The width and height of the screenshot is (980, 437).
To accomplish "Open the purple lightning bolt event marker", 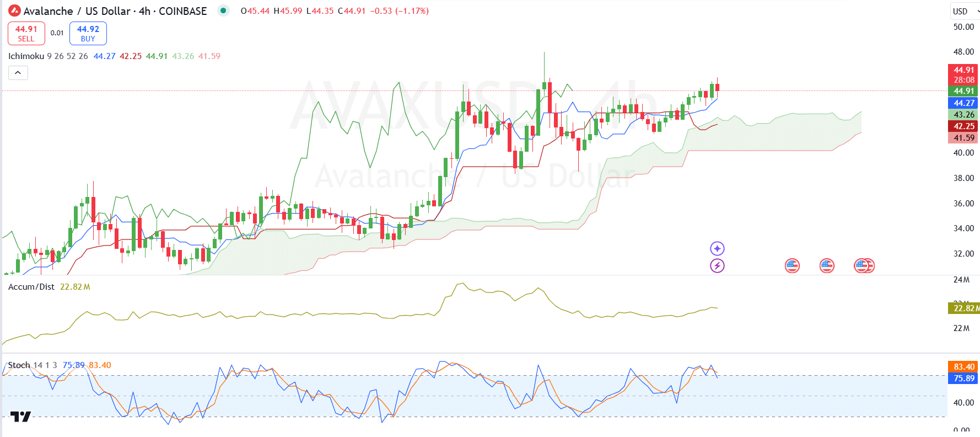I will [717, 266].
